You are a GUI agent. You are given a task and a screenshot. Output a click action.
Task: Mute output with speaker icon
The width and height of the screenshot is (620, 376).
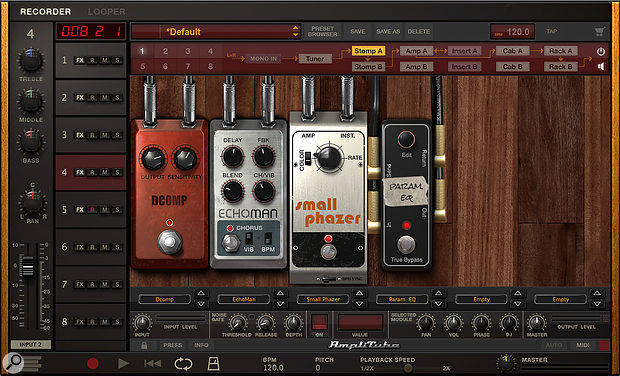601,66
